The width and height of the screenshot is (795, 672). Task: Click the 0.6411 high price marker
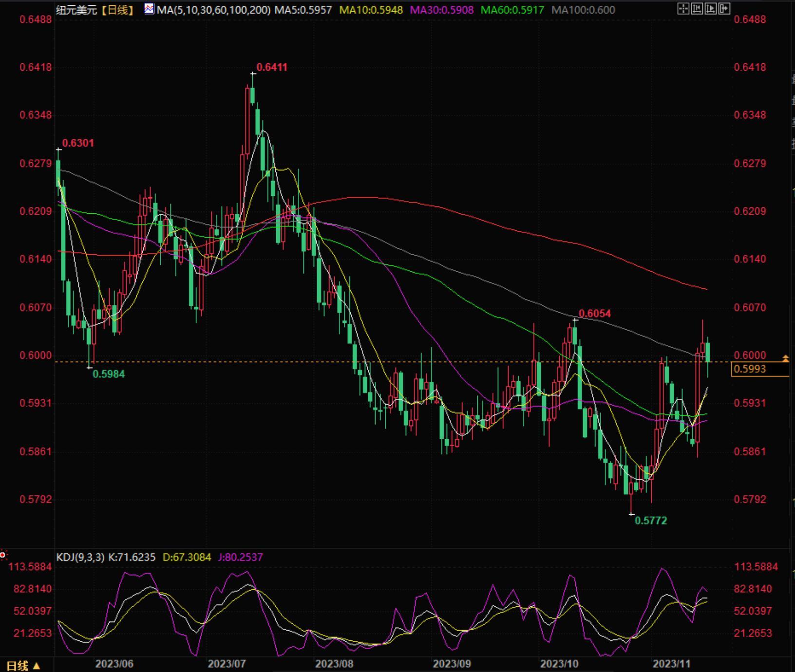(x=271, y=67)
